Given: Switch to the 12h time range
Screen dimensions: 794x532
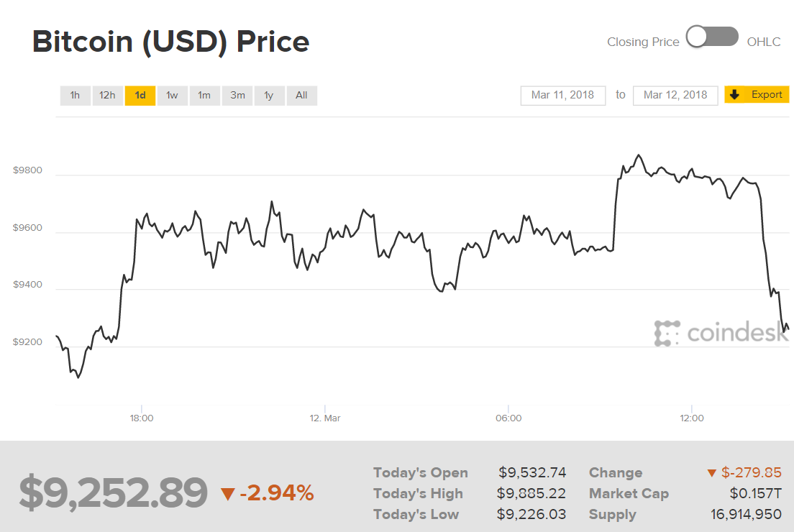Looking at the screenshot, I should tap(107, 96).
